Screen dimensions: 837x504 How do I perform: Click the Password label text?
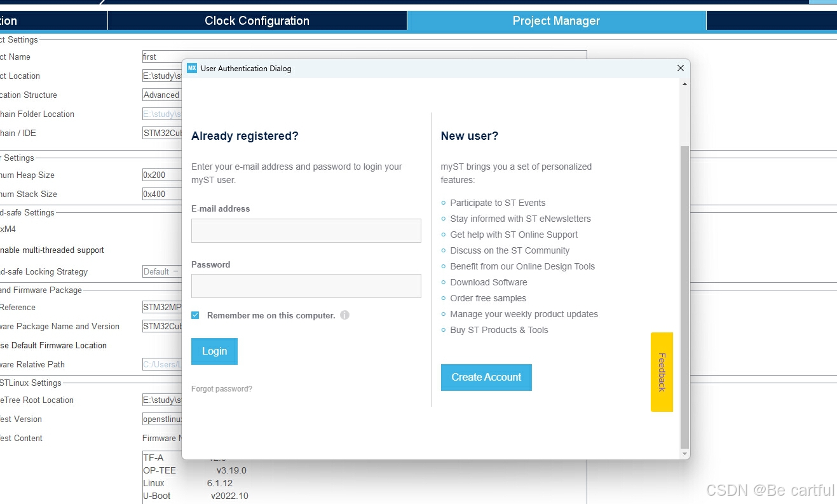pyautogui.click(x=210, y=264)
